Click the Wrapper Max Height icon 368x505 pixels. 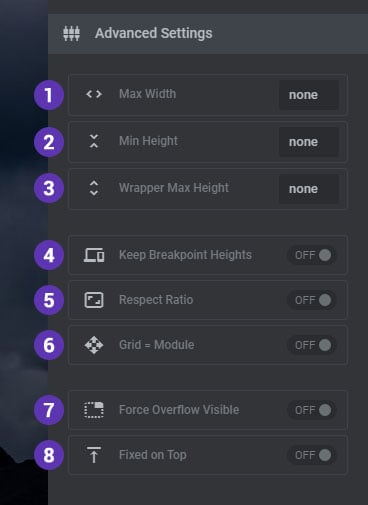[94, 188]
